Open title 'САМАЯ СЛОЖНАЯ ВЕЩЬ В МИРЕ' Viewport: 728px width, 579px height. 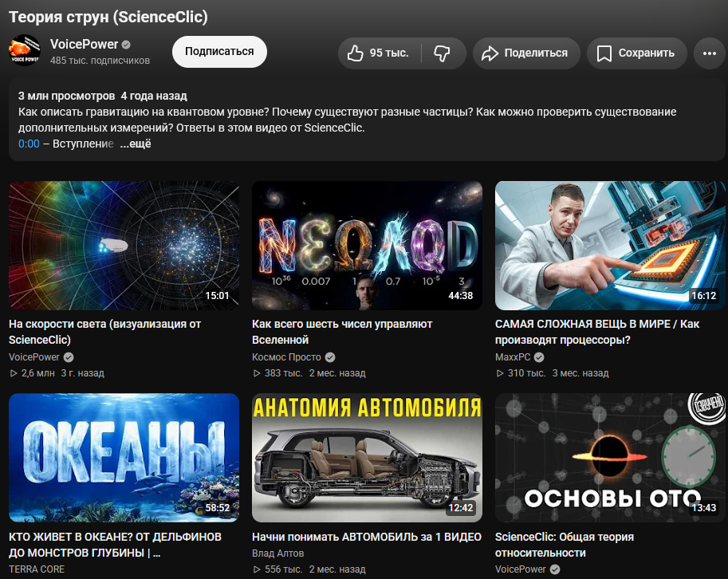pos(597,332)
